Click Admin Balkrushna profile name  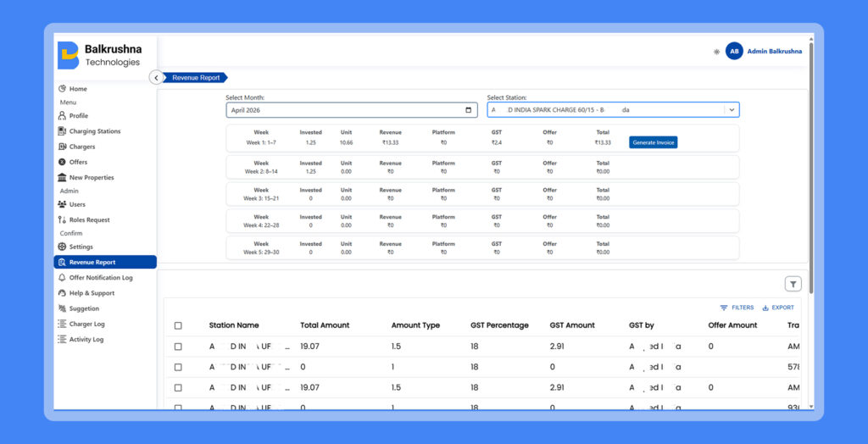pos(775,52)
